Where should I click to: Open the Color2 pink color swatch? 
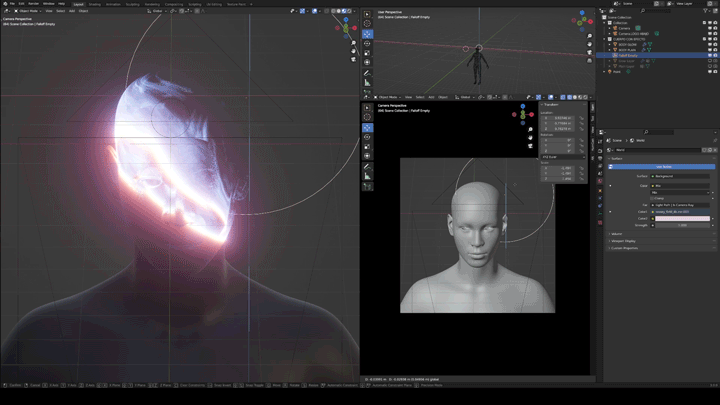[x=680, y=218]
